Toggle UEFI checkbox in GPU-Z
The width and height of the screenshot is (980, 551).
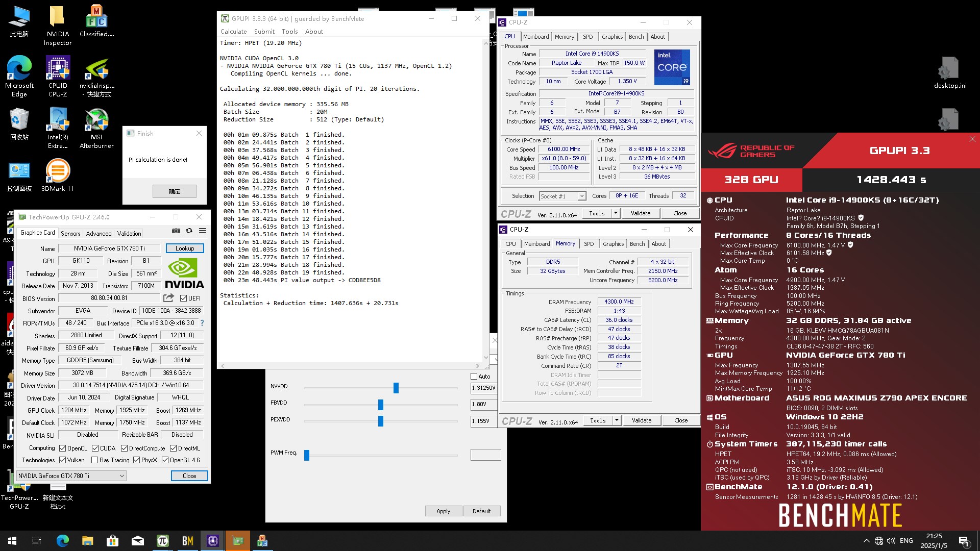click(183, 298)
